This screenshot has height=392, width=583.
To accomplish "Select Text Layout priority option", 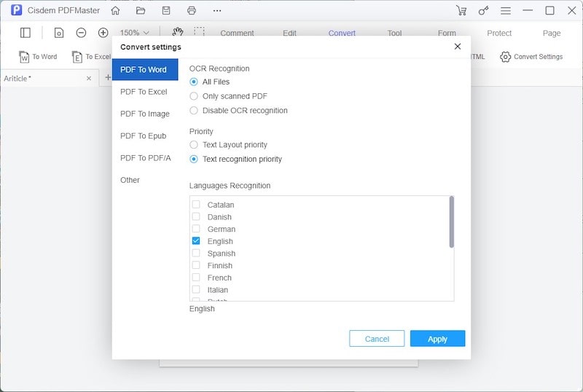I will coord(194,145).
